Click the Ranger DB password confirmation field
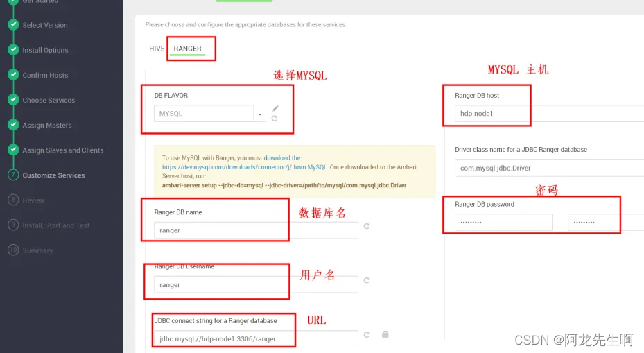 point(606,223)
